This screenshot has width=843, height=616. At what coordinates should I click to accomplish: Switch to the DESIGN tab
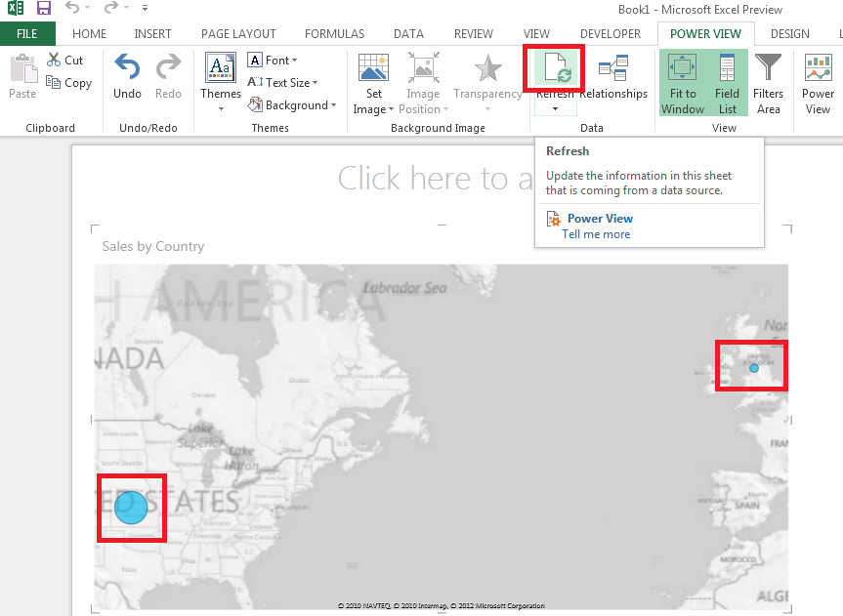tap(790, 34)
